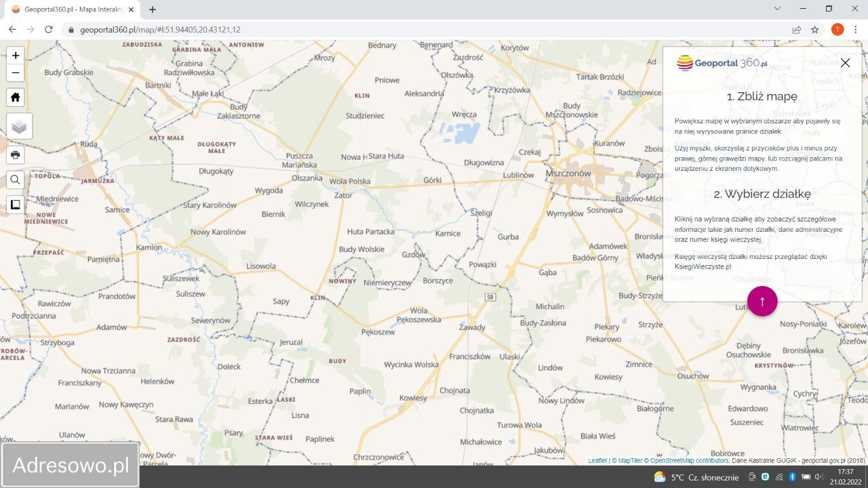Viewport: 868px width, 488px height.
Task: Click the Aleksandria label on map
Action: tap(424, 94)
